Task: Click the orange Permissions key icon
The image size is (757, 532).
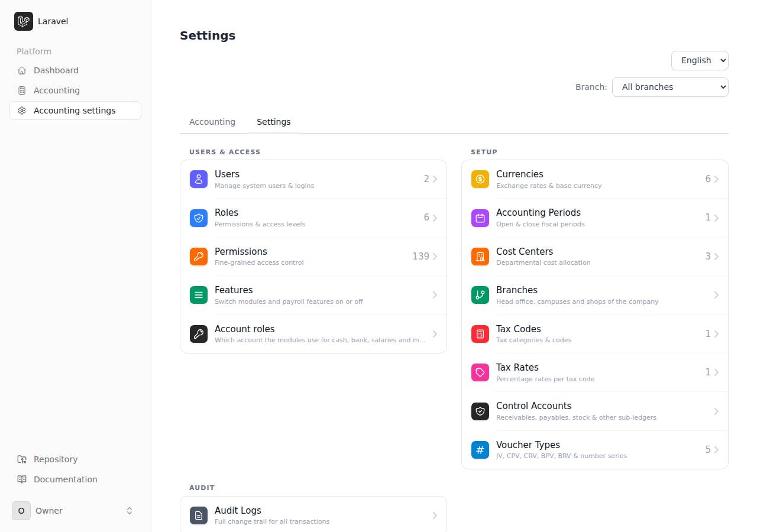Action: (199, 257)
